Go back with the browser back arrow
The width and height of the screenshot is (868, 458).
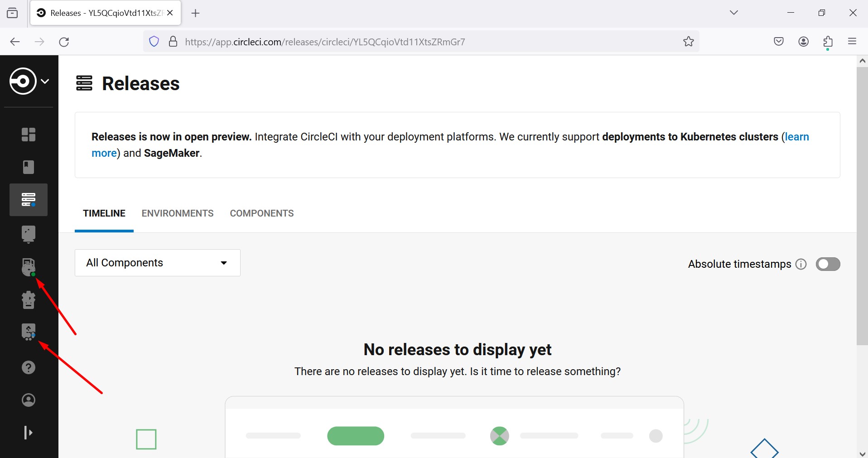point(15,42)
